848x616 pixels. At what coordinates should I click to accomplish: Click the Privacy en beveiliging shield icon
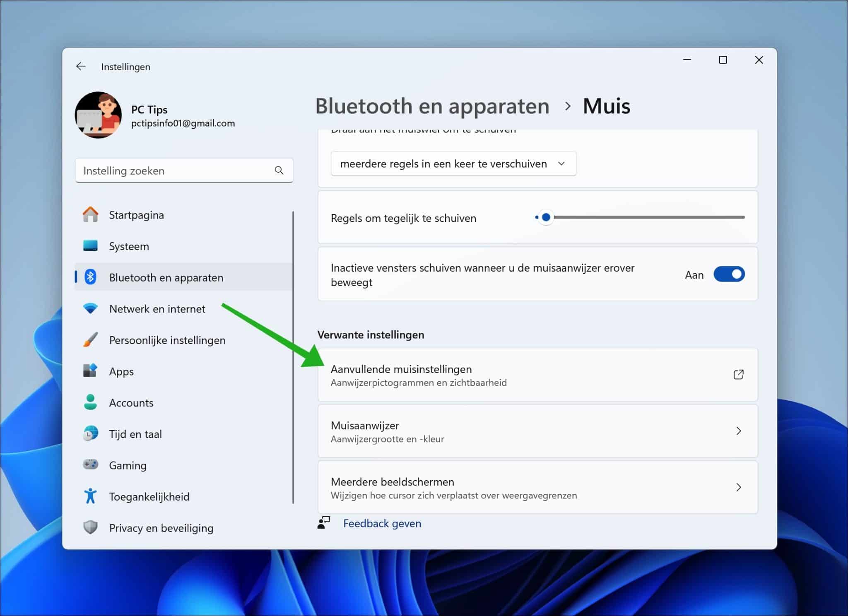pyautogui.click(x=90, y=527)
